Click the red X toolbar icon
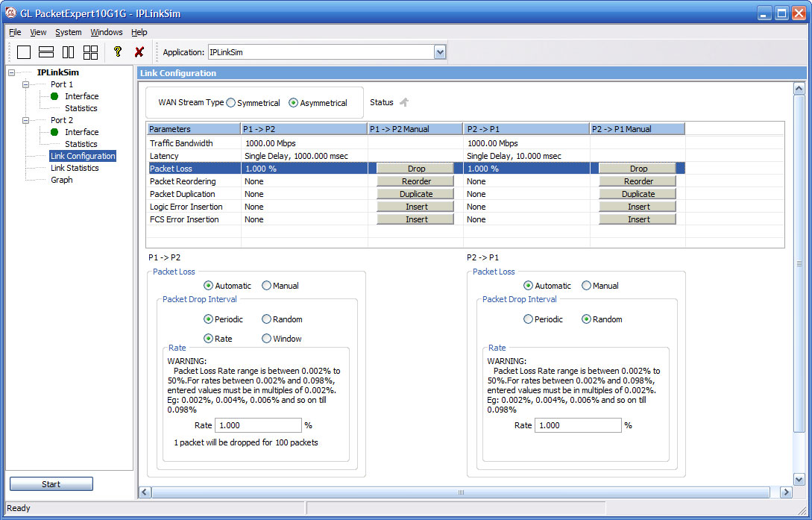Screen dimensions: 812x520 [x=139, y=51]
